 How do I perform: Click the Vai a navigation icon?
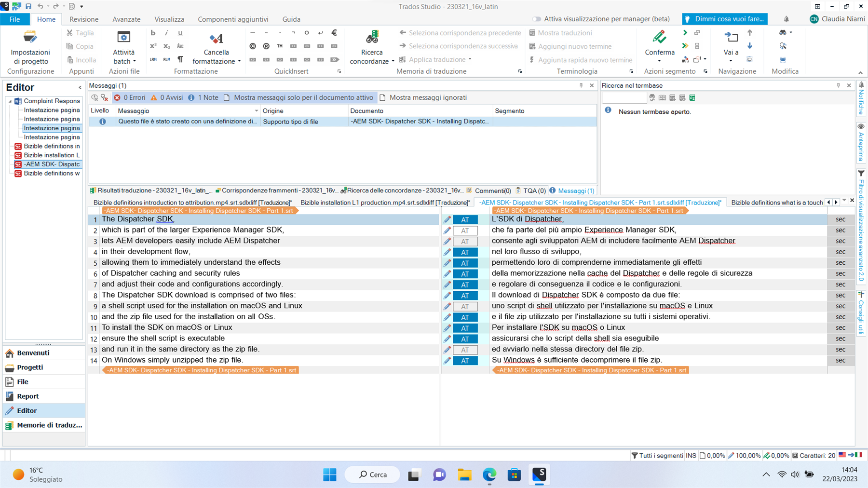pyautogui.click(x=731, y=37)
